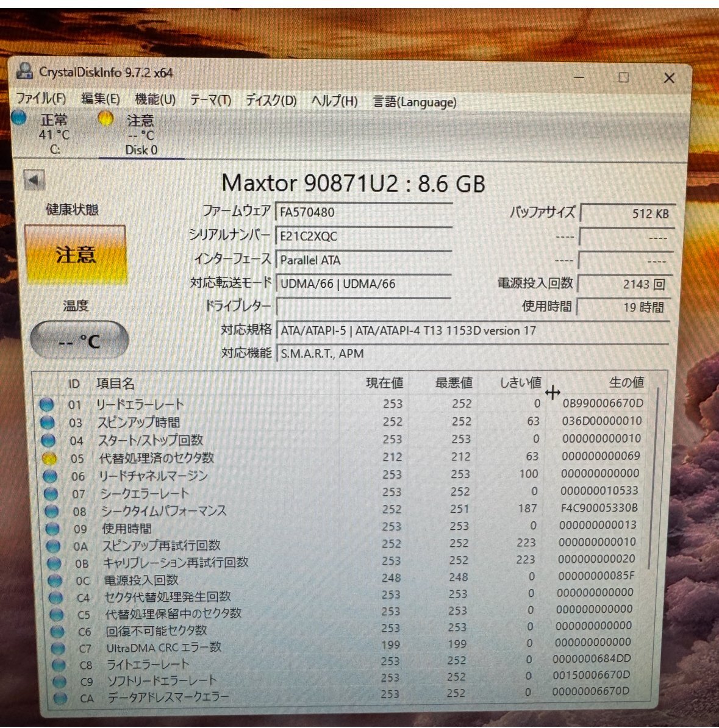Image resolution: width=719 pixels, height=728 pixels.
Task: Open the 言語(Language) menu
Action: pyautogui.click(x=415, y=102)
